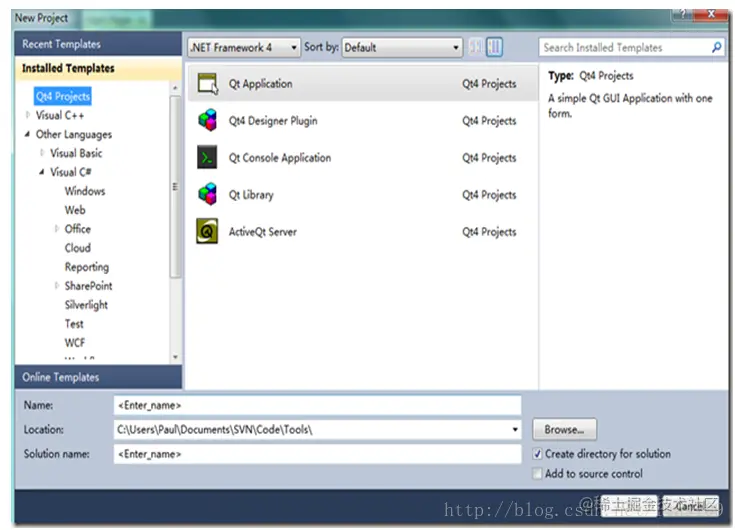Image resolution: width=735 pixels, height=530 pixels.
Task: Open the Online Templates section
Action: coord(98,377)
